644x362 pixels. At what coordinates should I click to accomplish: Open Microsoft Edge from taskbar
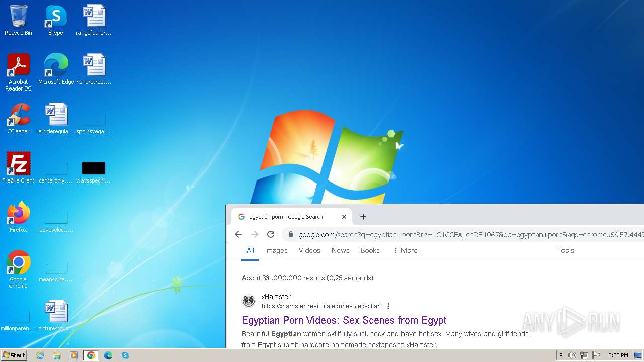[108, 355]
